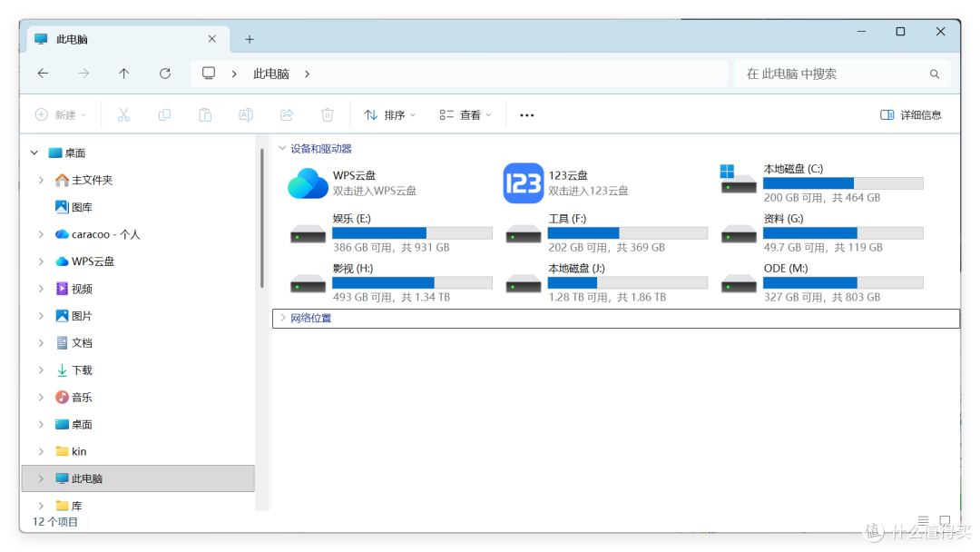Viewport: 980px width, 552px height.
Task: Open kin folder in sidebar
Action: pos(71,451)
